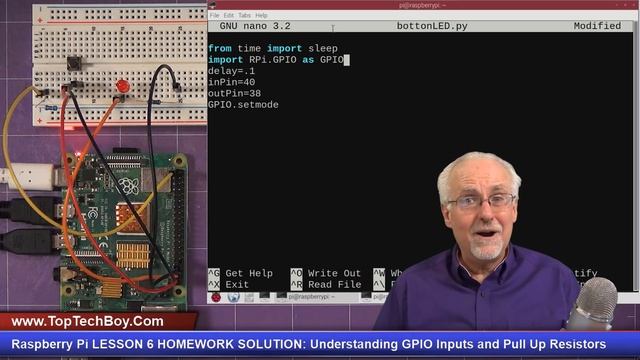The width and height of the screenshot is (640, 360).
Task: Click the Raspberry Pi menu icon in taskbar
Action: point(216,298)
